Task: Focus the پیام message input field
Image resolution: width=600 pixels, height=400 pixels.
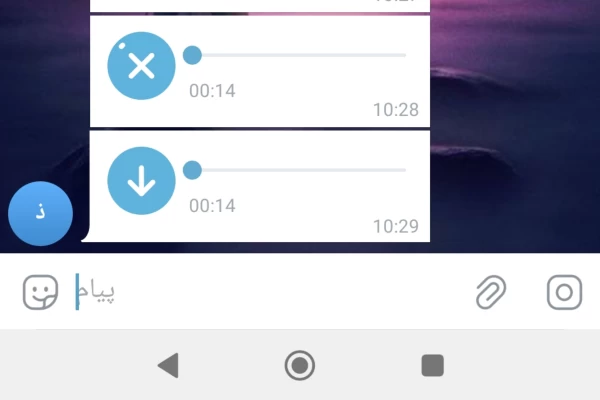Action: [x=268, y=292]
